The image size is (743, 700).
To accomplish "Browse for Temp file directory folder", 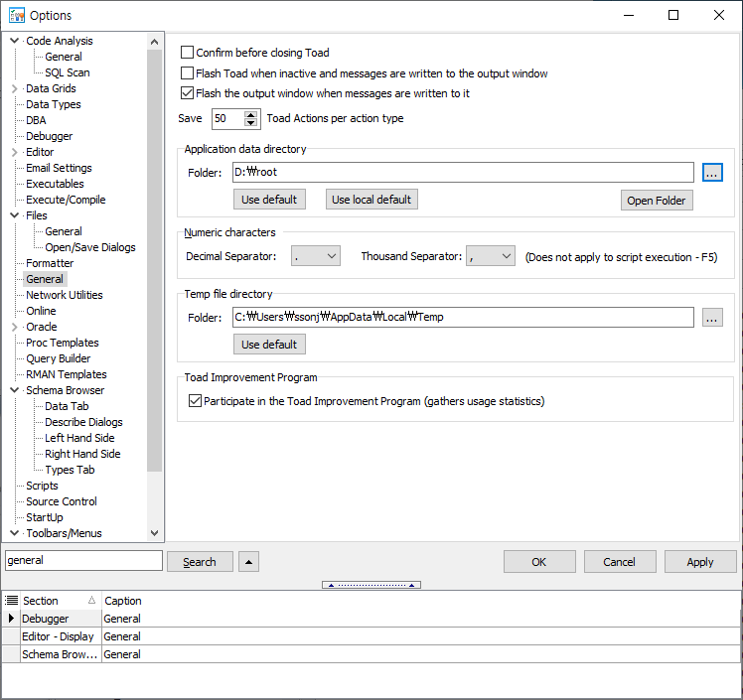I will pos(712,318).
